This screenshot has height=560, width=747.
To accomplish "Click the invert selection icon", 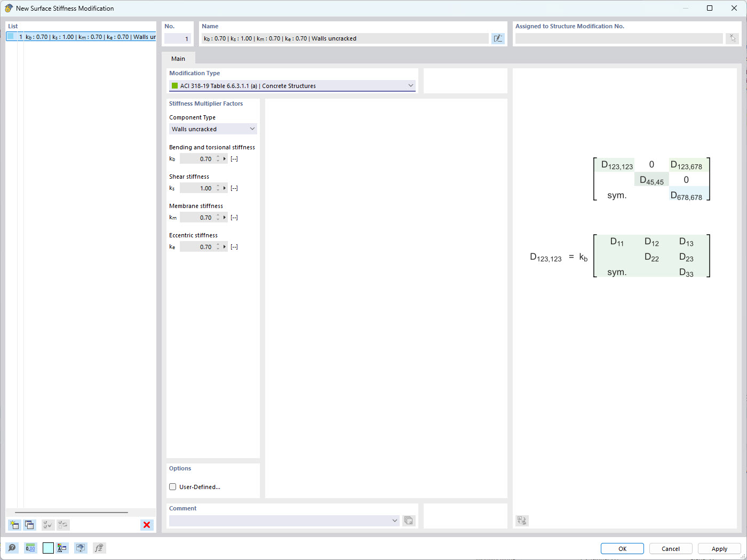I will point(63,525).
